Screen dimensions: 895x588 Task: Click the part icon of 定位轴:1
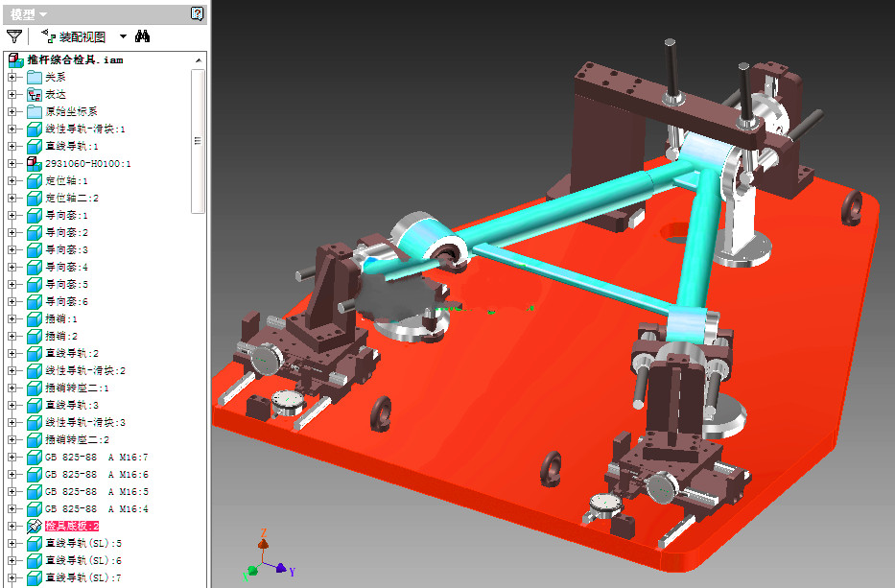coord(35,181)
